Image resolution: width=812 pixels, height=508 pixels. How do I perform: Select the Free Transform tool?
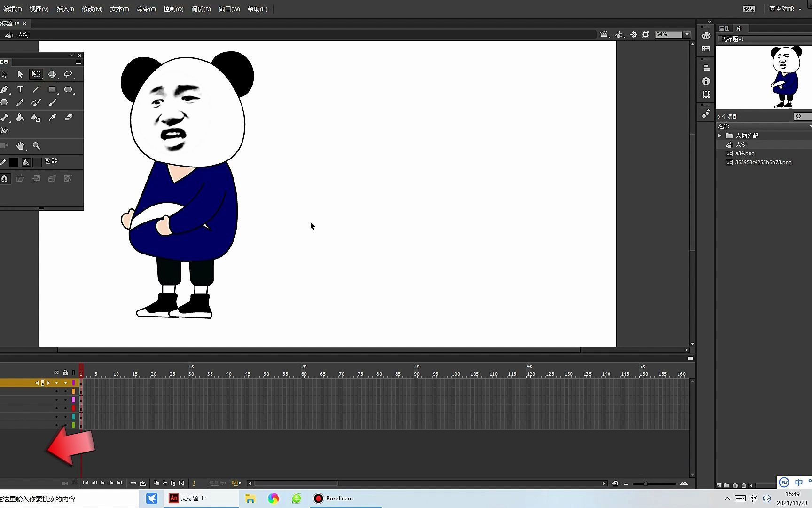36,74
